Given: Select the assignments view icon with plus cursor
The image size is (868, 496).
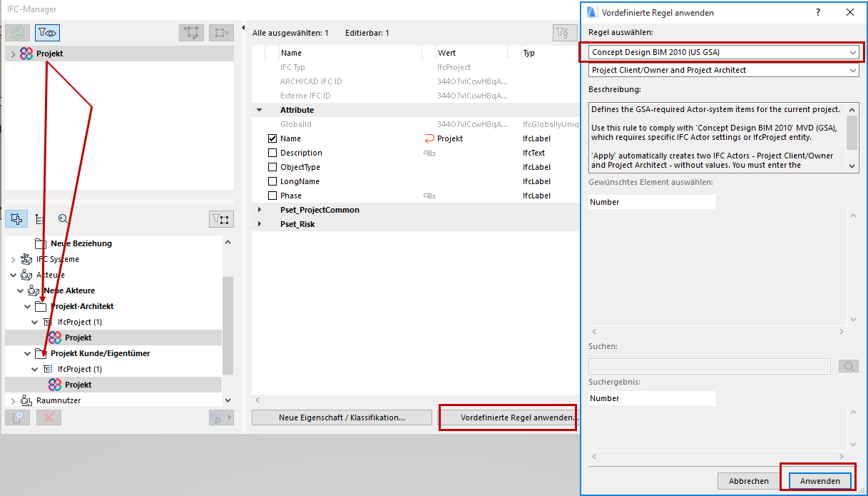Looking at the screenshot, I should [17, 219].
